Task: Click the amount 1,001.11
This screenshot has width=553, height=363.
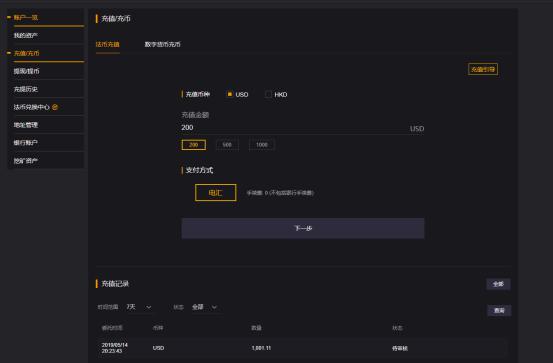Action: (261, 348)
